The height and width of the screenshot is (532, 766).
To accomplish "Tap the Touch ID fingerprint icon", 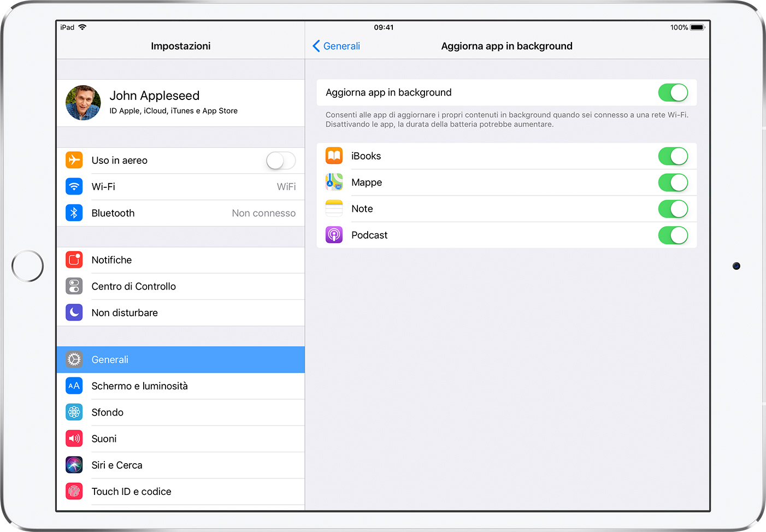I will click(x=74, y=492).
